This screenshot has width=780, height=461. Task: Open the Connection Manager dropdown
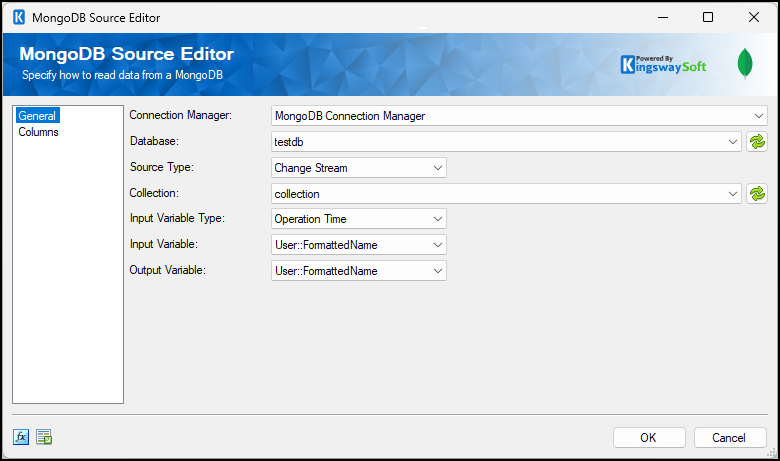519,116
